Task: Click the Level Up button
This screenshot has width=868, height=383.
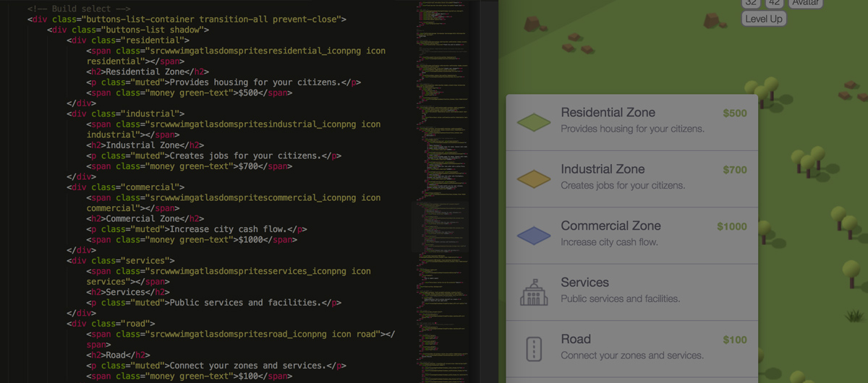Action: (763, 19)
